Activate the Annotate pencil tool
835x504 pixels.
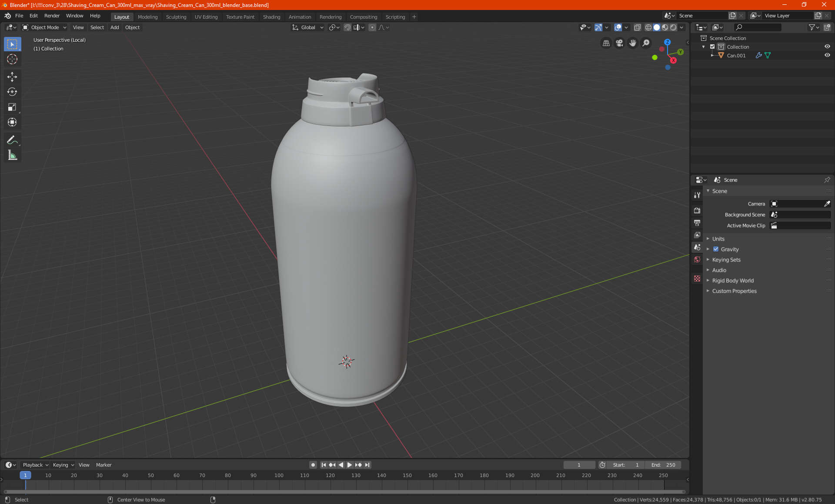pyautogui.click(x=12, y=140)
